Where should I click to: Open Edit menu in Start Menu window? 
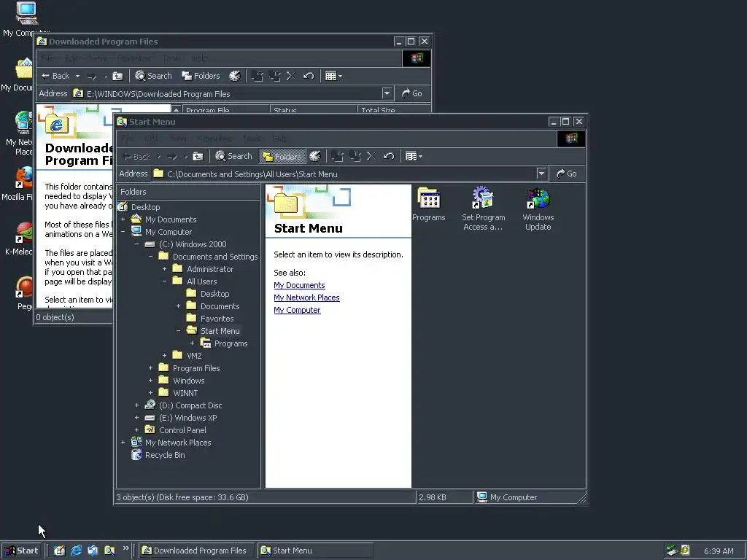pyautogui.click(x=151, y=139)
